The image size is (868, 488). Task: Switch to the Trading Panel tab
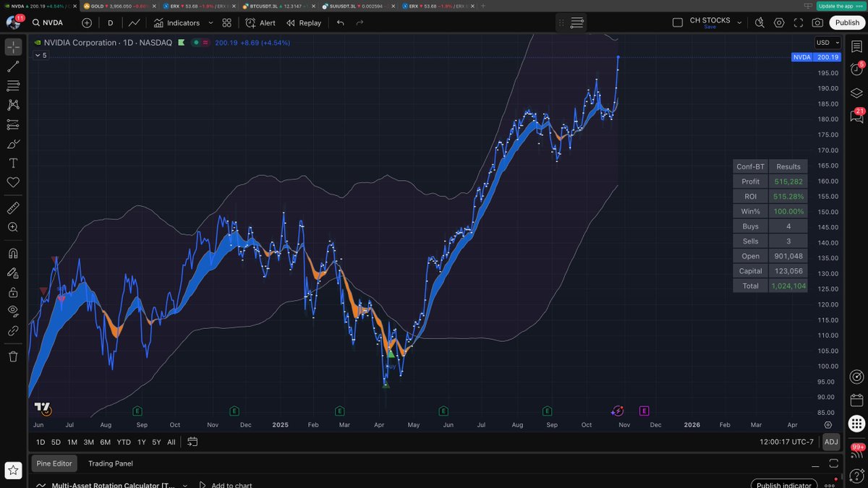click(x=111, y=463)
